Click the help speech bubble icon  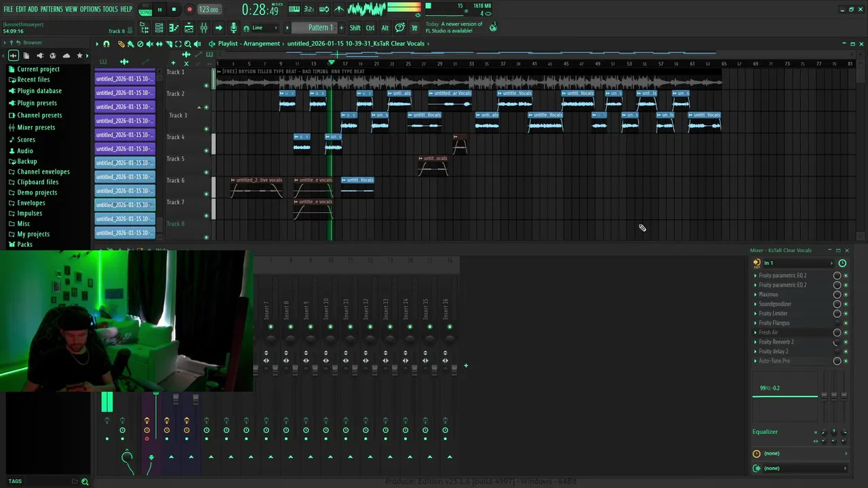400,28
